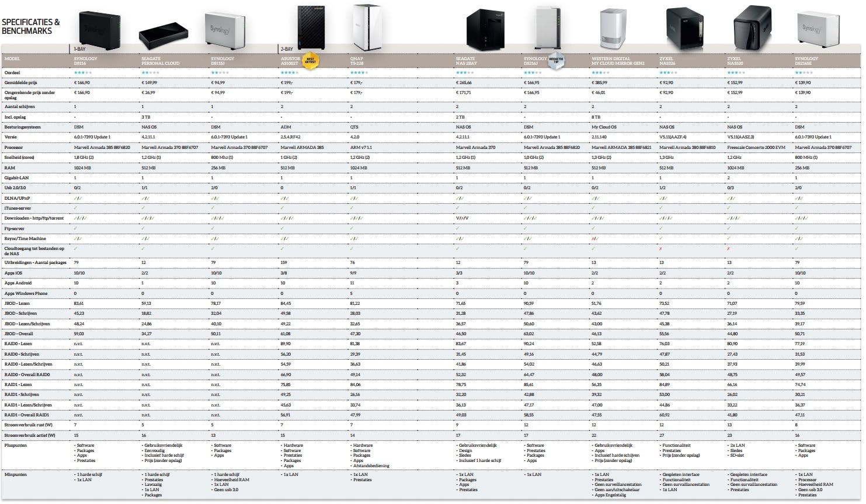The width and height of the screenshot is (866, 504).
Task: Click the 'iTunes-server' row label
Action: [x=18, y=208]
